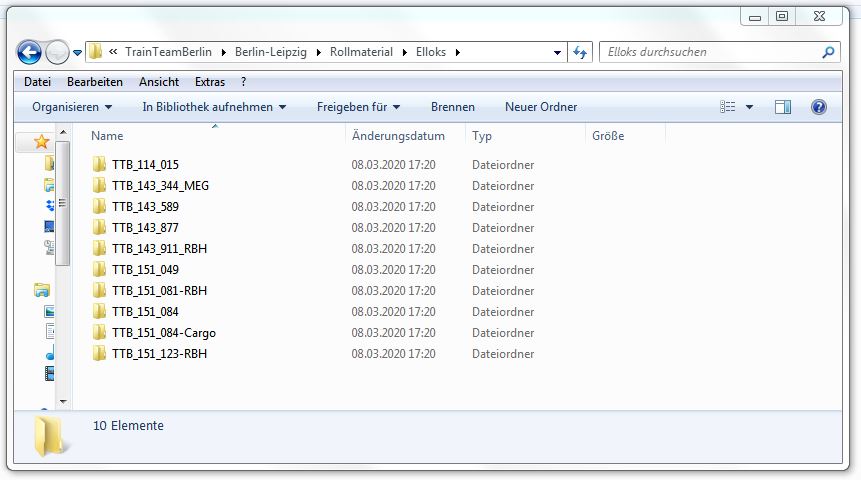
Task: Create a folder with Neuer Ordner
Action: (541, 107)
